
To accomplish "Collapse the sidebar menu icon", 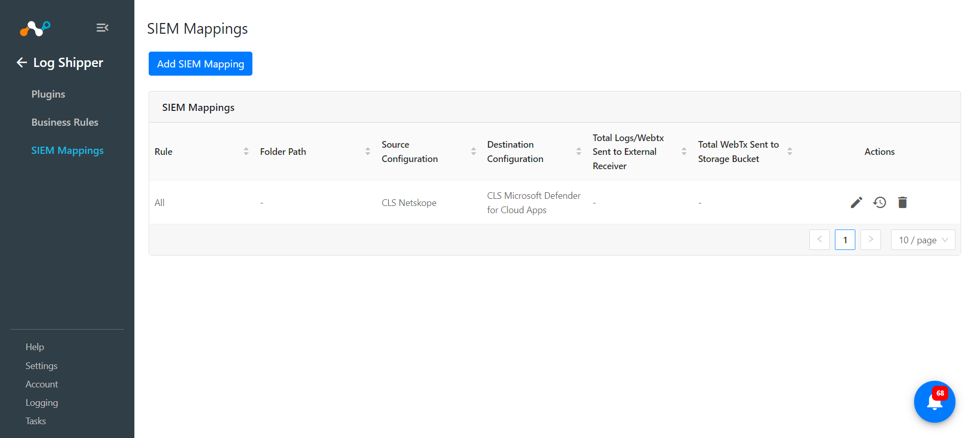I will click(102, 28).
